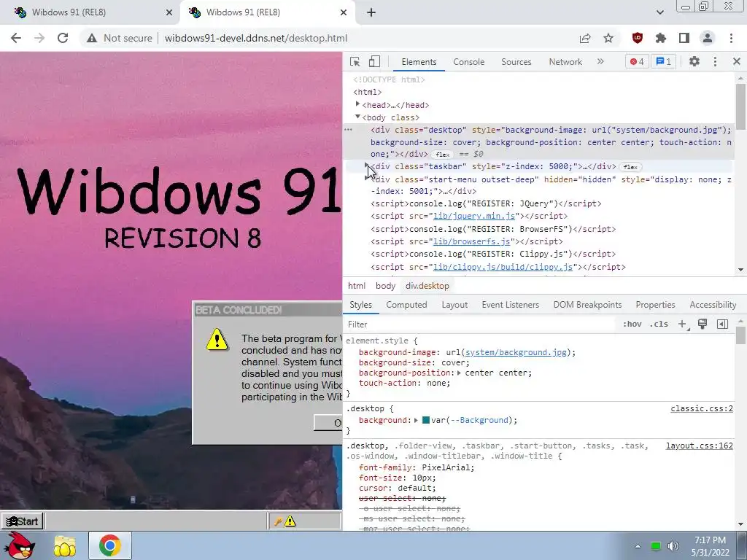747x560 pixels.
Task: Toggle the :hov element state panel
Action: (x=632, y=324)
